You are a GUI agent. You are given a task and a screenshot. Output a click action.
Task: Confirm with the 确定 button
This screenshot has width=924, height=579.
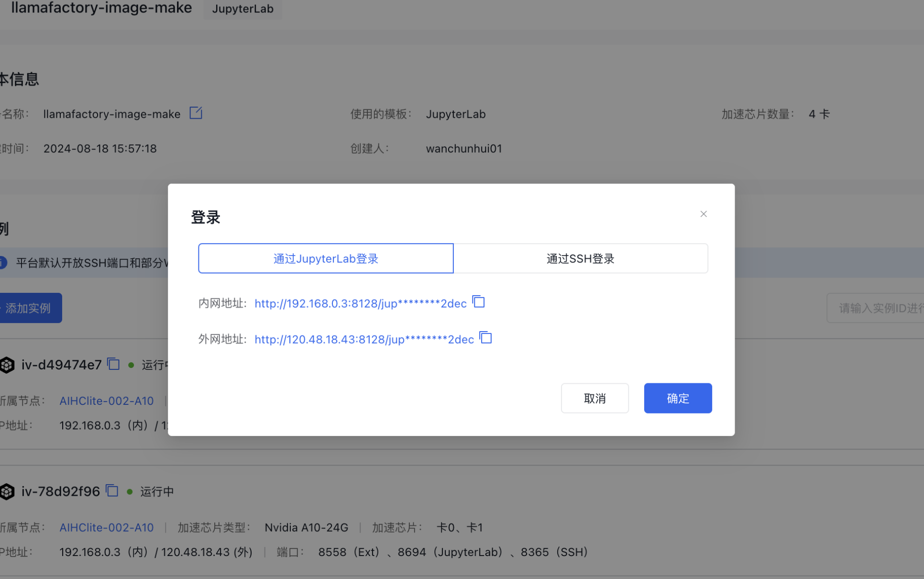(x=678, y=398)
